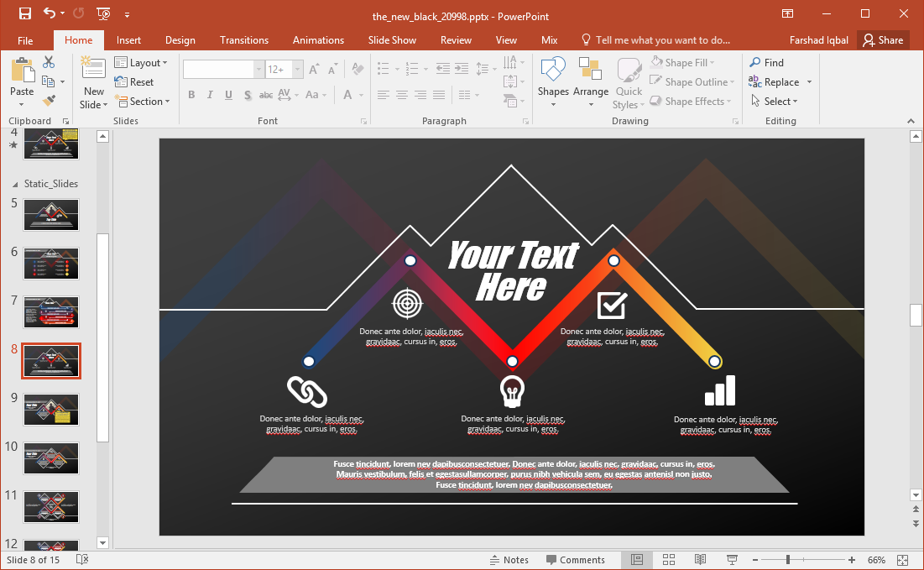Increase list indent level
Image resolution: width=924 pixels, height=570 pixels.
(x=462, y=69)
